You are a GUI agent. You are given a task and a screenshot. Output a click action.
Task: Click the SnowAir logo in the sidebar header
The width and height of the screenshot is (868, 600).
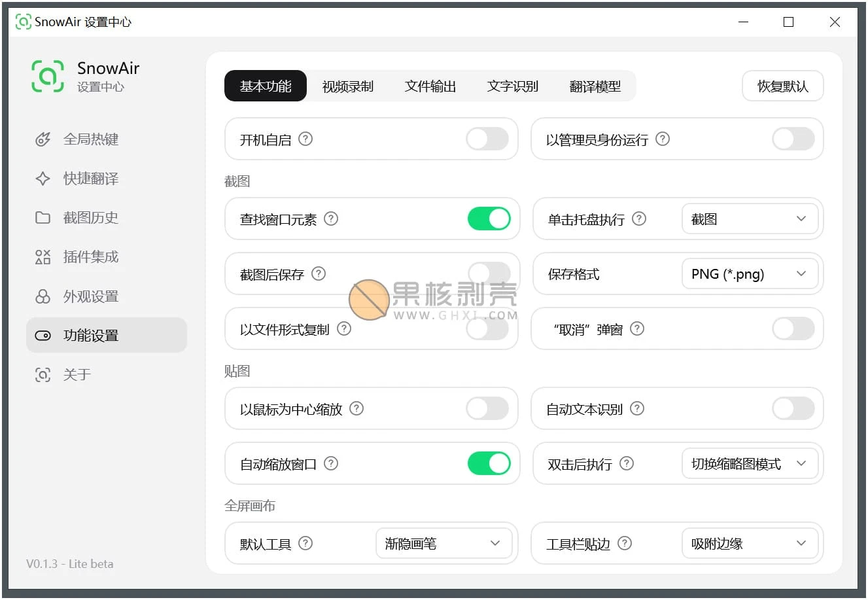[x=48, y=76]
